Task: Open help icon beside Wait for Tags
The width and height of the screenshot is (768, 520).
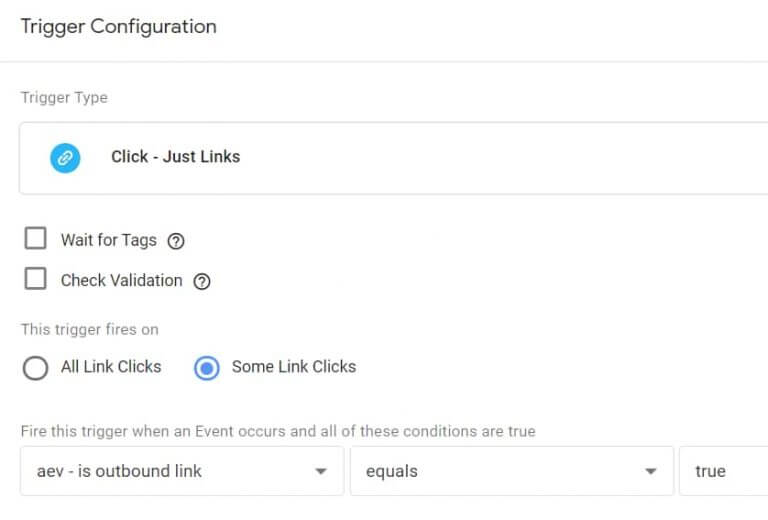Action: [x=177, y=241]
